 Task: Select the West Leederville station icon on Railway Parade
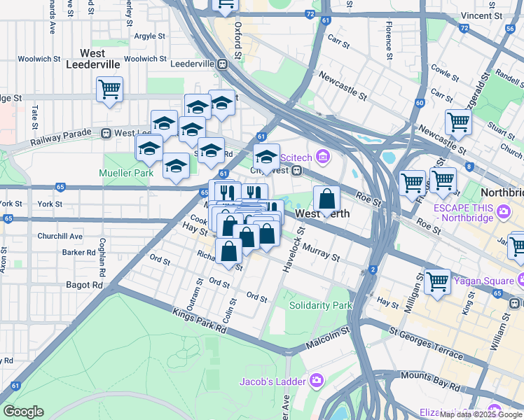tap(106, 132)
